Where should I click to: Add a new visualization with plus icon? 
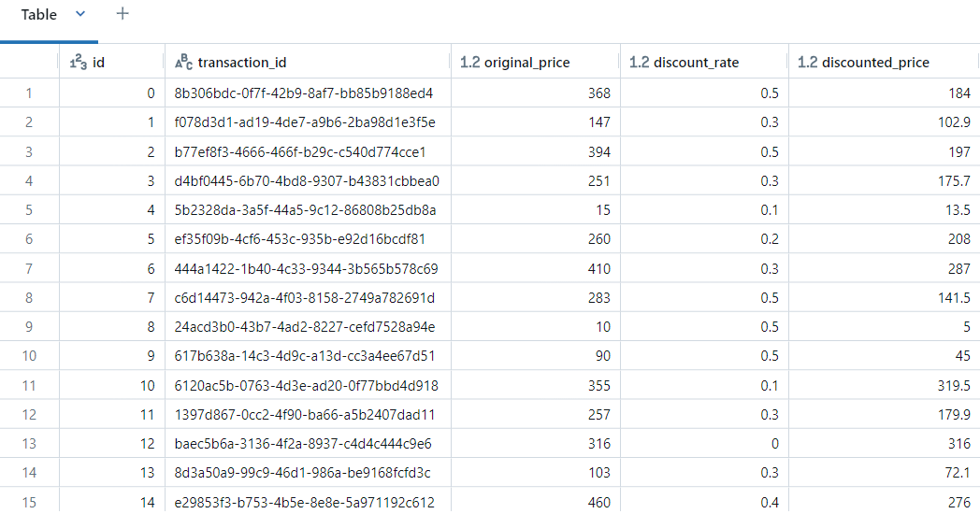pos(122,14)
